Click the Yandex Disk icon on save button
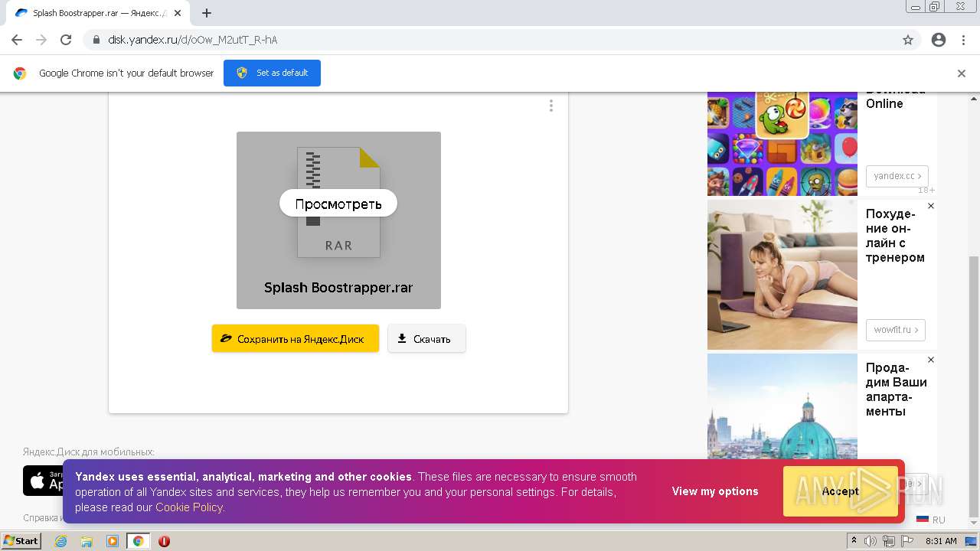Image resolution: width=980 pixels, height=551 pixels. [x=226, y=338]
